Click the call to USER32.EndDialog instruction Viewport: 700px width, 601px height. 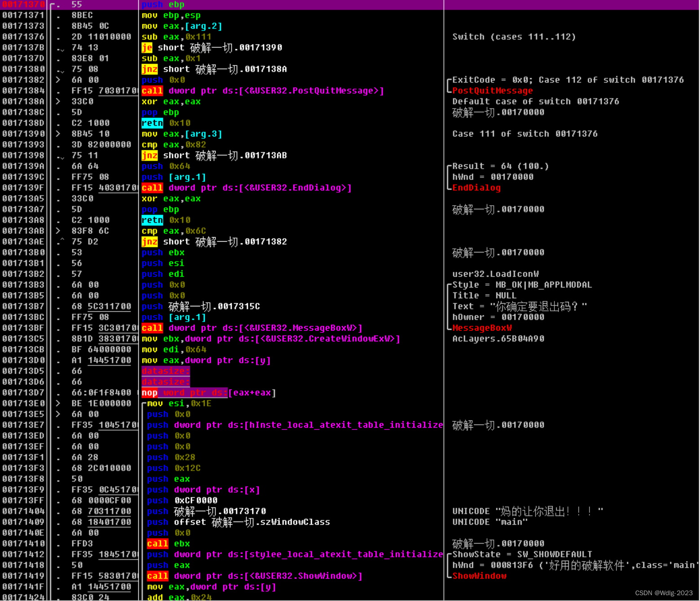(247, 188)
